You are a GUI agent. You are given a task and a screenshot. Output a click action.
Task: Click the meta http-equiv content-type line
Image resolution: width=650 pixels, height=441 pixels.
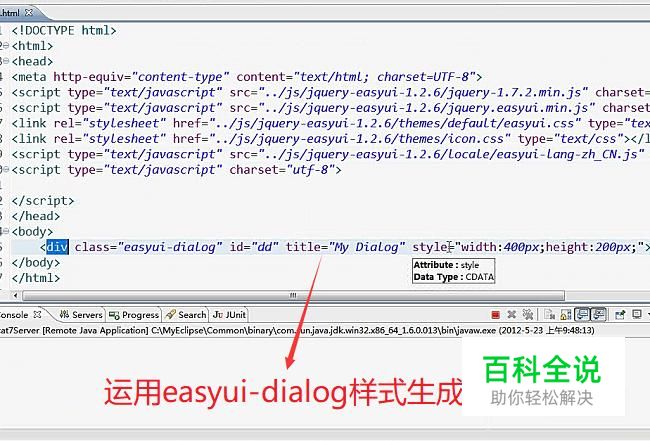pos(247,77)
